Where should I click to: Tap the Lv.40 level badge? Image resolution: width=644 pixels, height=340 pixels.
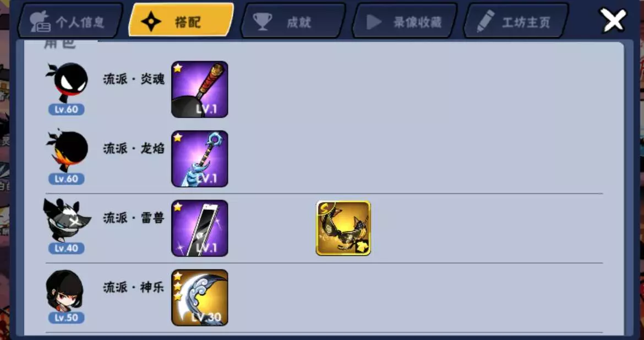click(66, 249)
